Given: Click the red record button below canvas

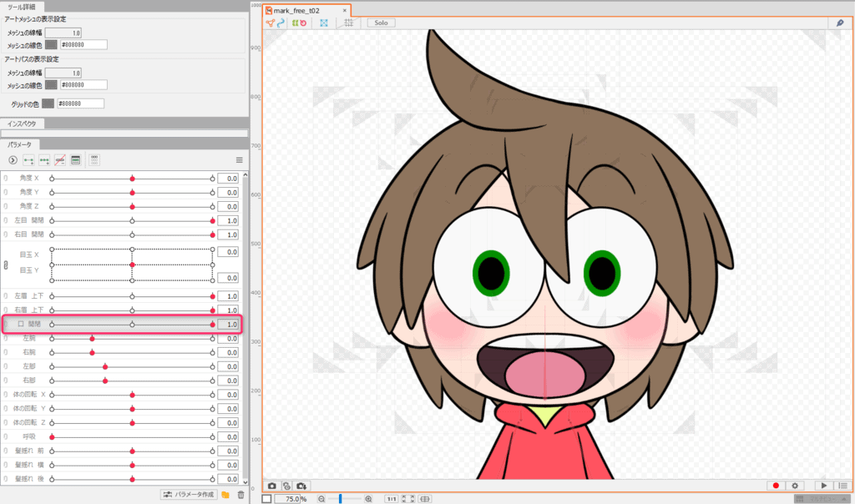Looking at the screenshot, I should [776, 486].
